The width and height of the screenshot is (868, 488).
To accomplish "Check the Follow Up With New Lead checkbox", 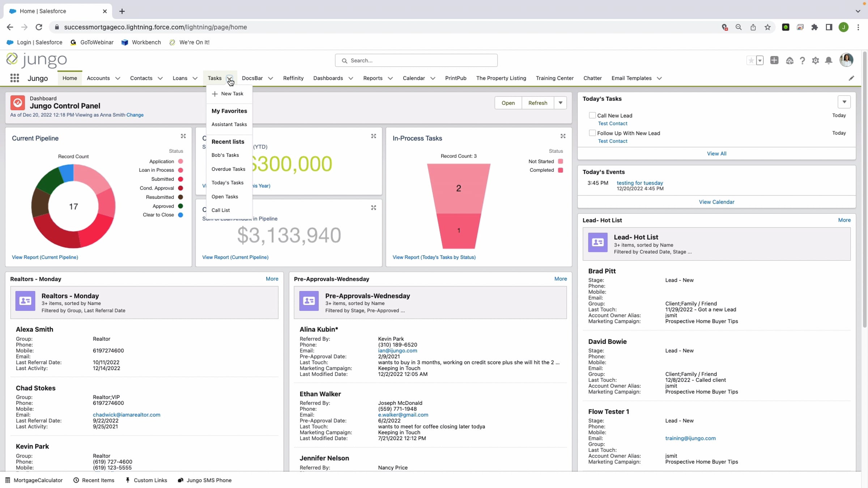I will (592, 133).
